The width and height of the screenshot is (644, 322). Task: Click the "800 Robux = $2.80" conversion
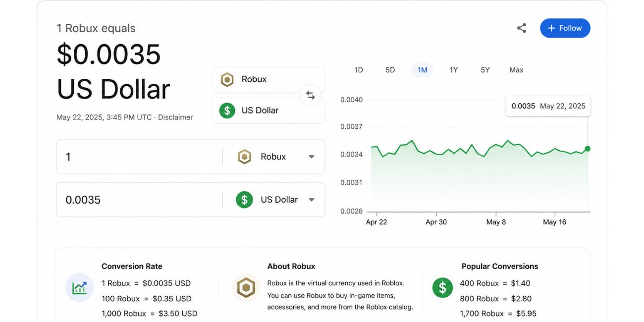(x=496, y=299)
